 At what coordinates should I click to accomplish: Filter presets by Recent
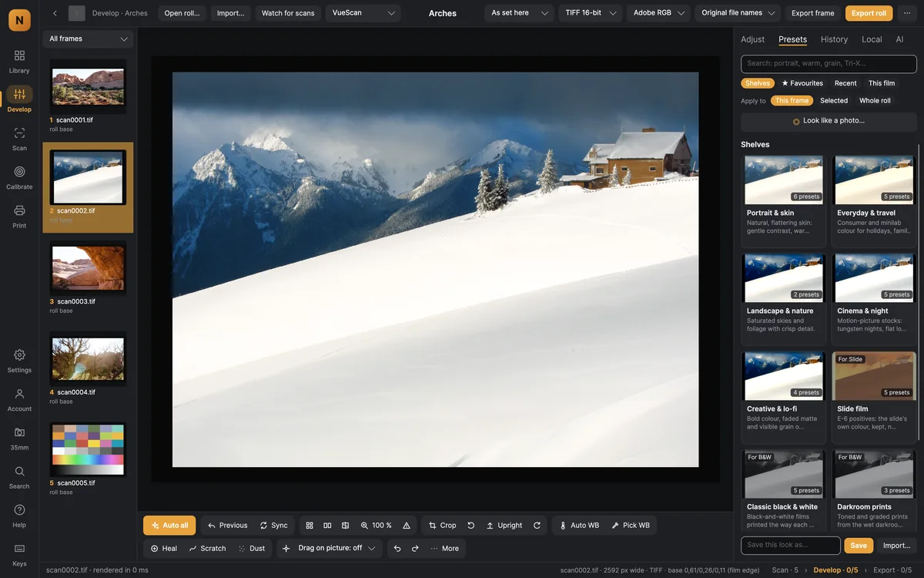tap(845, 83)
